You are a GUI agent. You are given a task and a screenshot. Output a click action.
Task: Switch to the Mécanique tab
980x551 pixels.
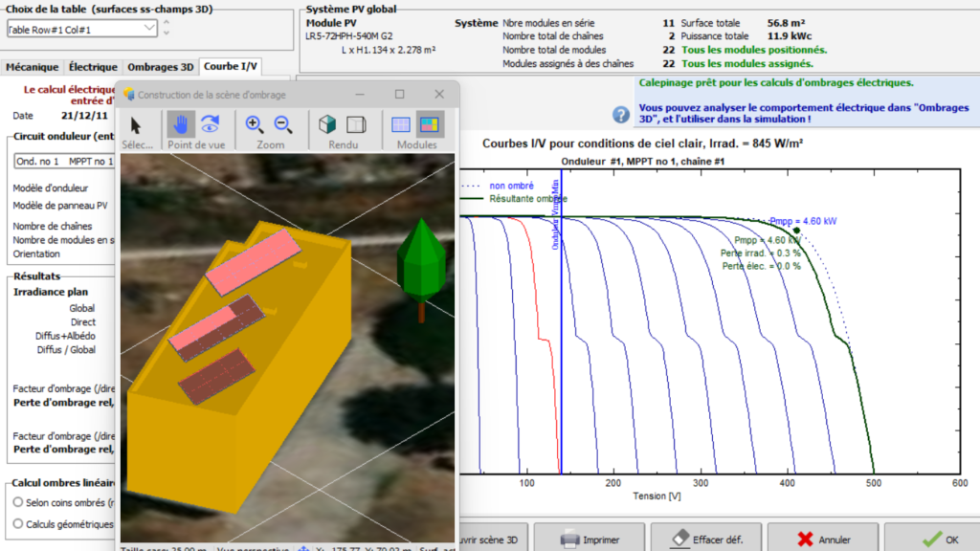click(33, 67)
